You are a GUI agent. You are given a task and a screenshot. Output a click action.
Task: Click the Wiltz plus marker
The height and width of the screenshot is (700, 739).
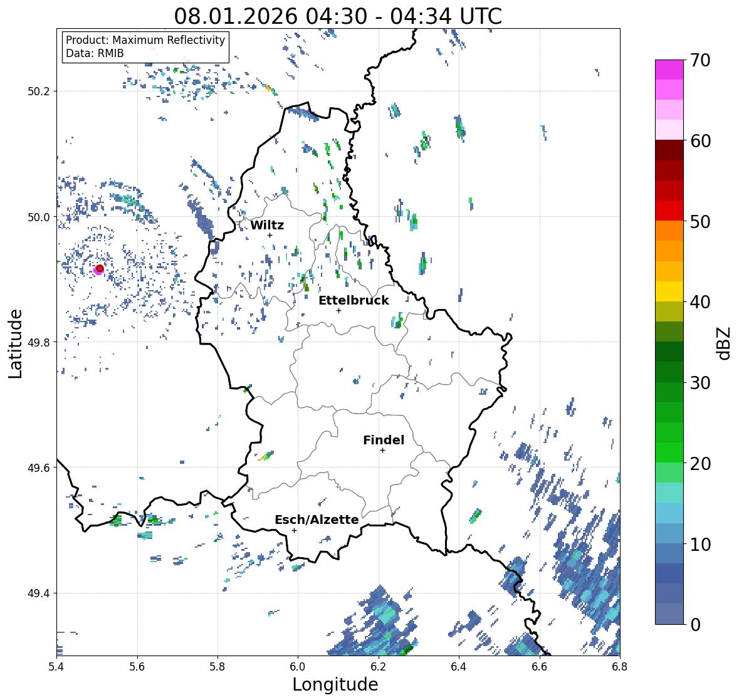pyautogui.click(x=270, y=235)
